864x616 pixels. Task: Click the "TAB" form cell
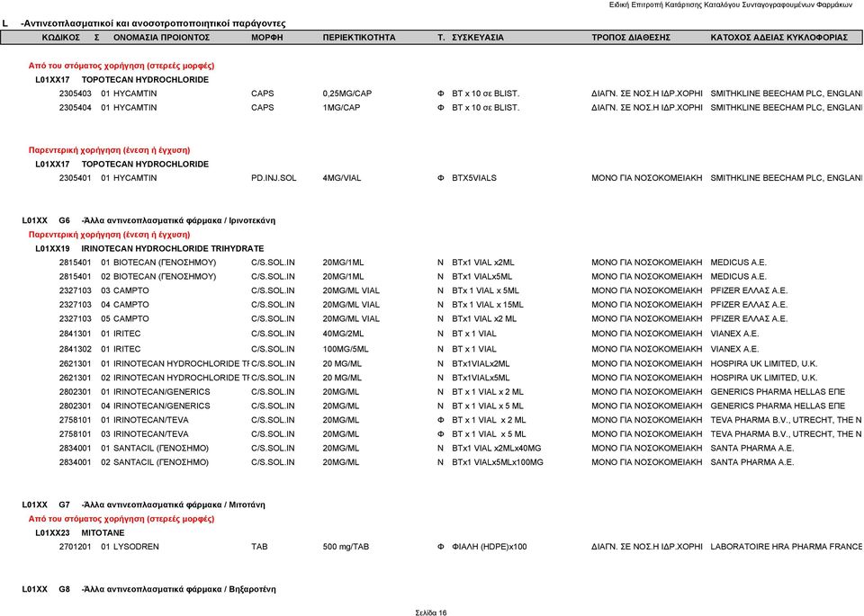click(x=259, y=547)
